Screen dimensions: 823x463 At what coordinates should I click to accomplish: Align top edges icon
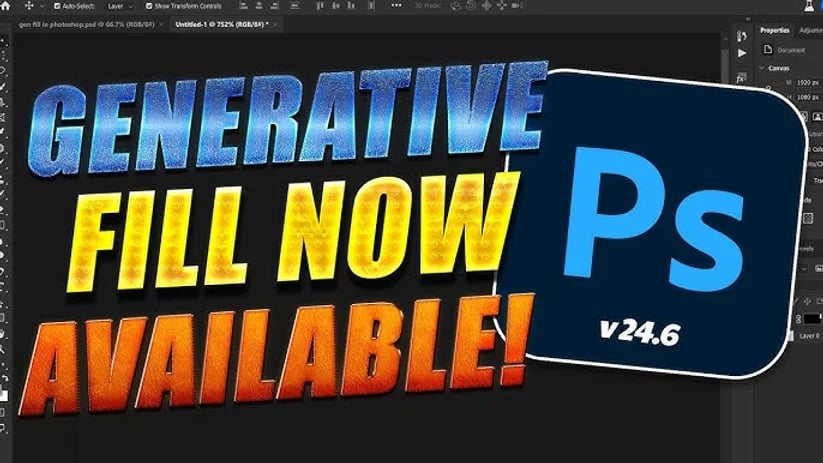[x=320, y=6]
